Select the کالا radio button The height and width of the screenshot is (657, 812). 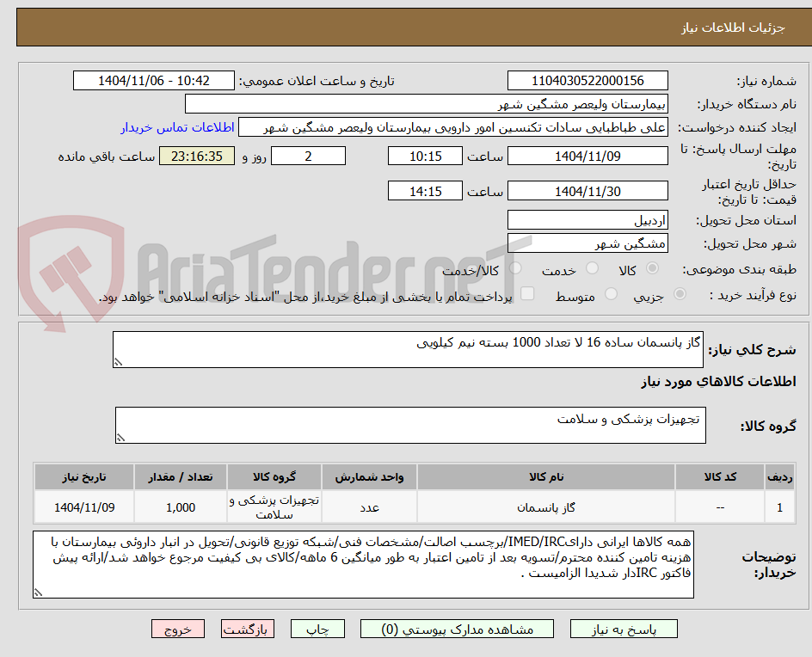(x=653, y=268)
